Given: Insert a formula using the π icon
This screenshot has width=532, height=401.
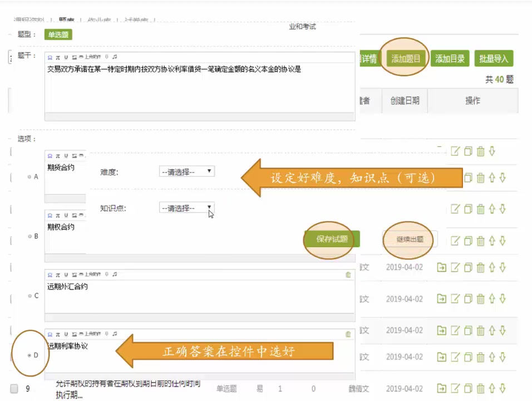Looking at the screenshot, I should (x=58, y=57).
